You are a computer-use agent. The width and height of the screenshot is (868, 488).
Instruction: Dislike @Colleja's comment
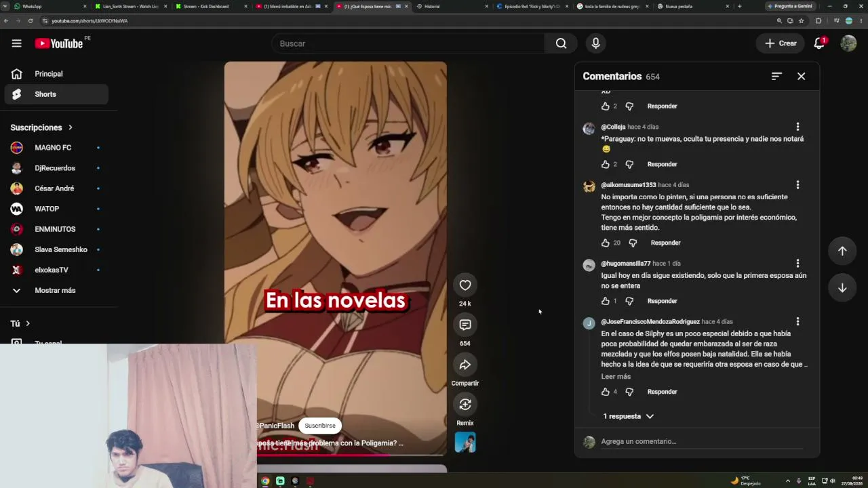click(629, 164)
